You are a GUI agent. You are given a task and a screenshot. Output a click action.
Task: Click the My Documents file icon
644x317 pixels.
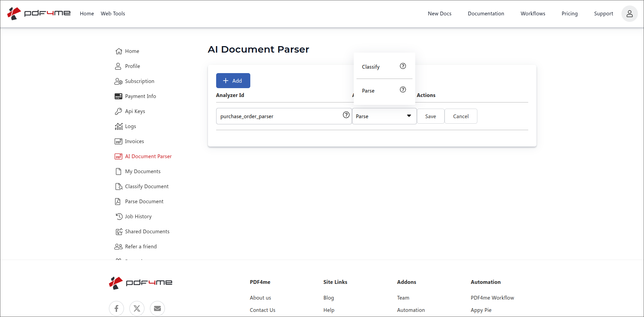tap(118, 171)
